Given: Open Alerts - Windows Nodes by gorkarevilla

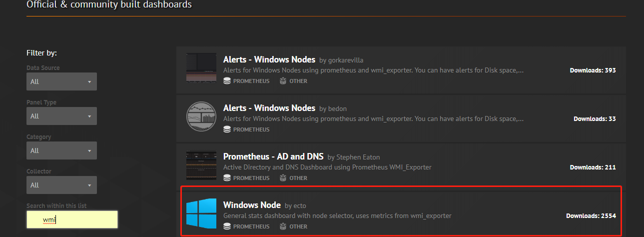Looking at the screenshot, I should [269, 59].
